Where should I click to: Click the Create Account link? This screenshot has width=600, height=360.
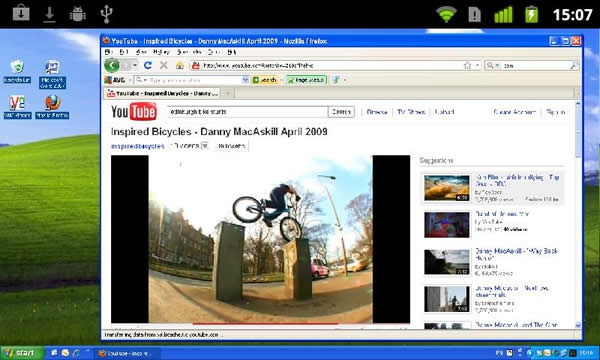[515, 112]
